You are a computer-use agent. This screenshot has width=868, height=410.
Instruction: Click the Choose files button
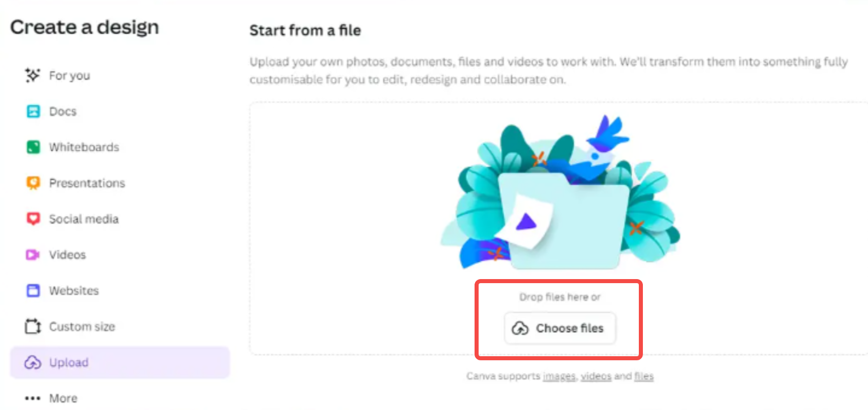pos(560,328)
